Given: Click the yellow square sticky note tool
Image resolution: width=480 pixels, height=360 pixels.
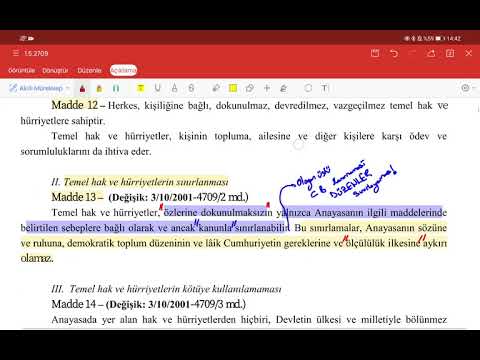Looking at the screenshot, I should point(233,88).
